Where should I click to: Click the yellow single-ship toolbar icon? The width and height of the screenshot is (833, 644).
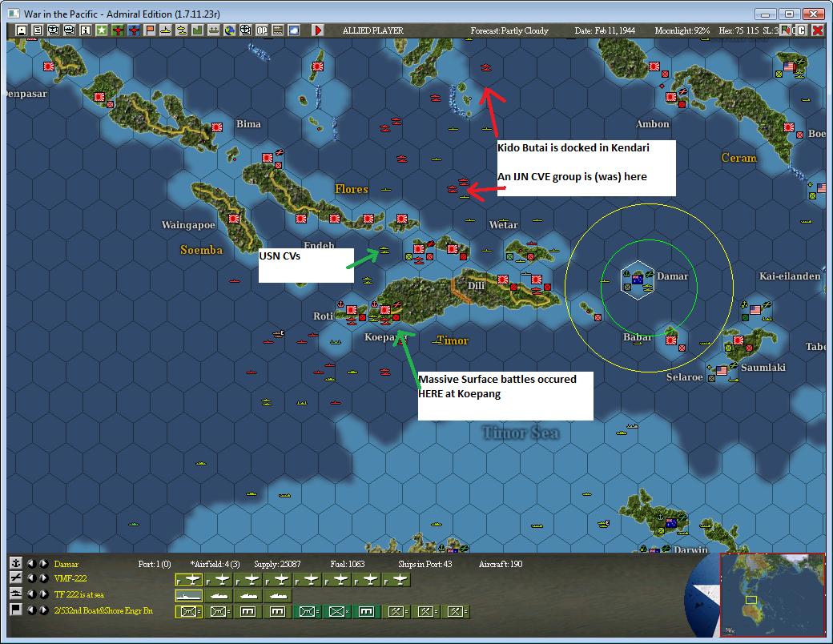click(165, 30)
